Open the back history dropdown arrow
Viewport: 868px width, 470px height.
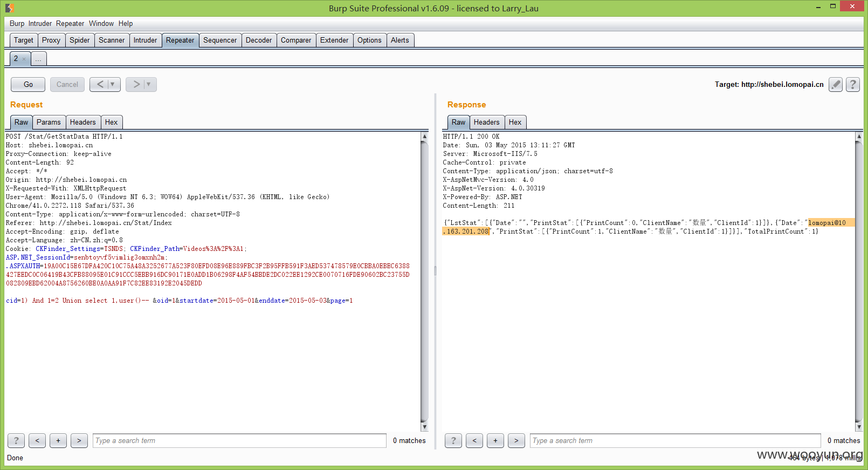coord(113,84)
